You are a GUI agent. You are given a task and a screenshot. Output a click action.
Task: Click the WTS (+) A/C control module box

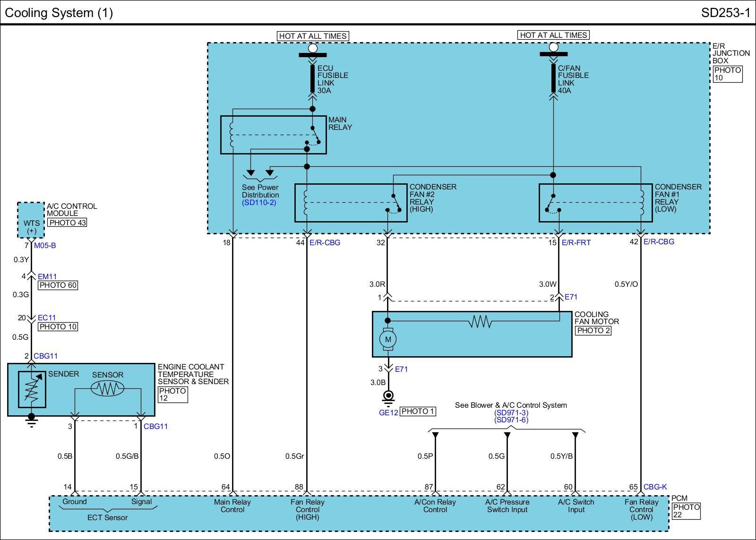click(31, 221)
